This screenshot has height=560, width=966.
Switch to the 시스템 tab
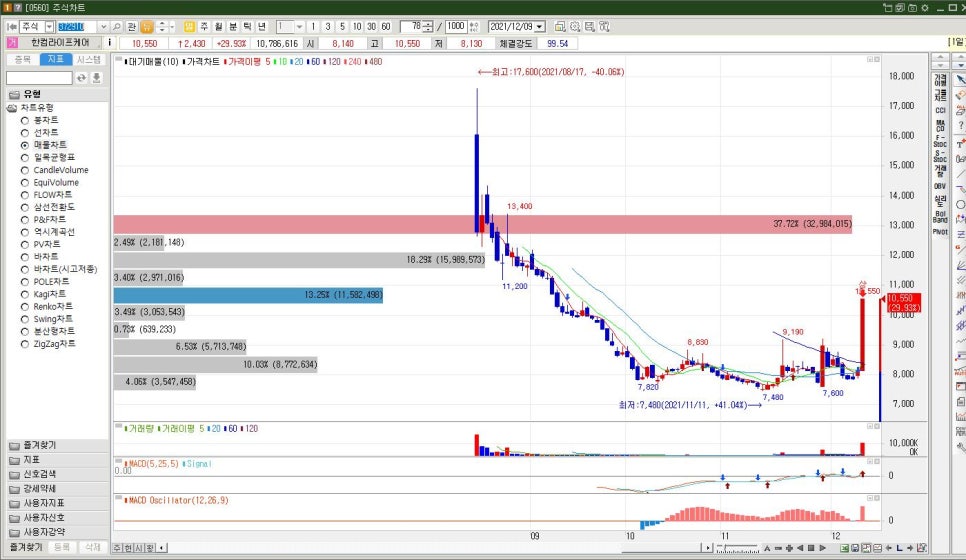89,59
